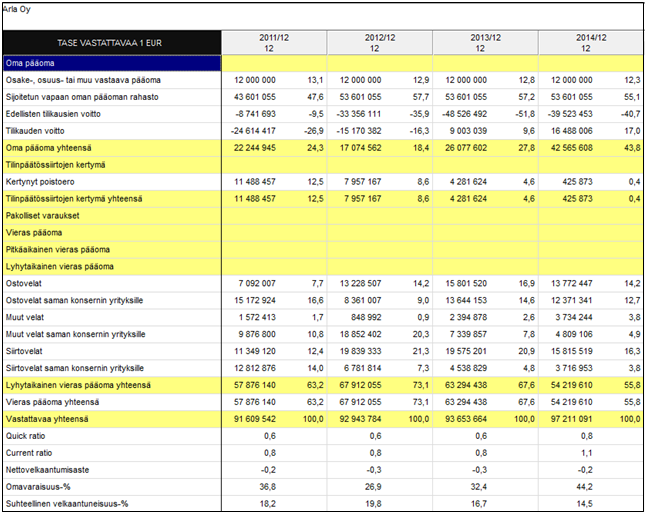Image resolution: width=645 pixels, height=513 pixels.
Task: Select the Omavaraisuus-% row label
Action: pyautogui.click(x=38, y=487)
